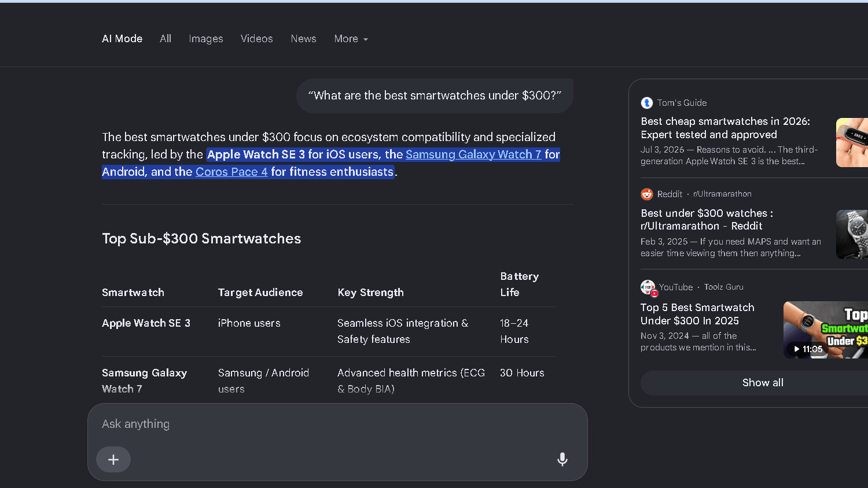Click the plus attachment icon

click(113, 460)
